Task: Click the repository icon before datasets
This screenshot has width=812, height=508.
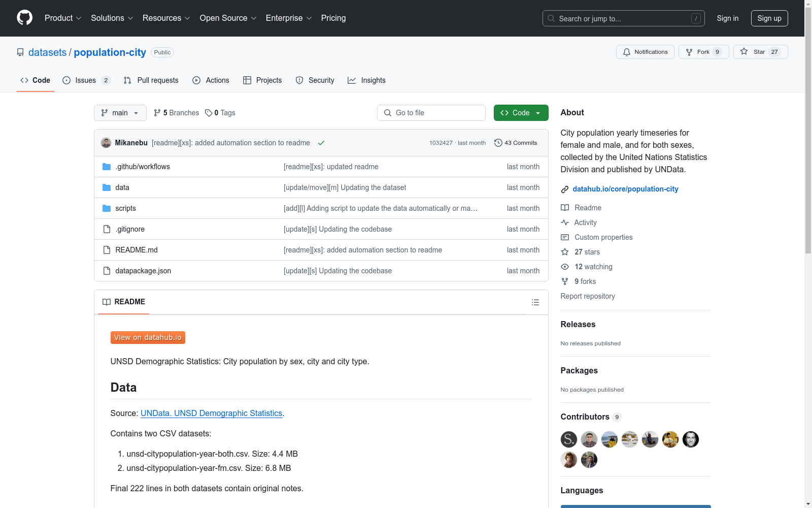Action: 20,52
